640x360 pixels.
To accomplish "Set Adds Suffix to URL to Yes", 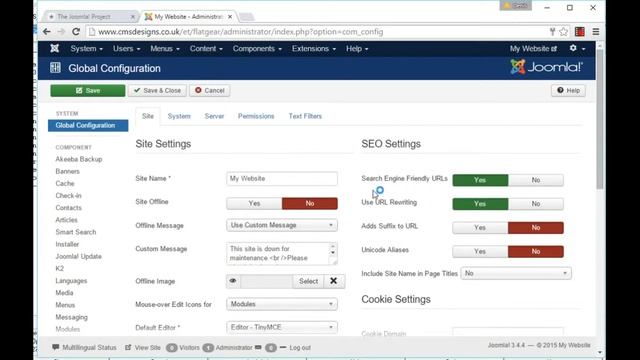I will click(x=480, y=228).
